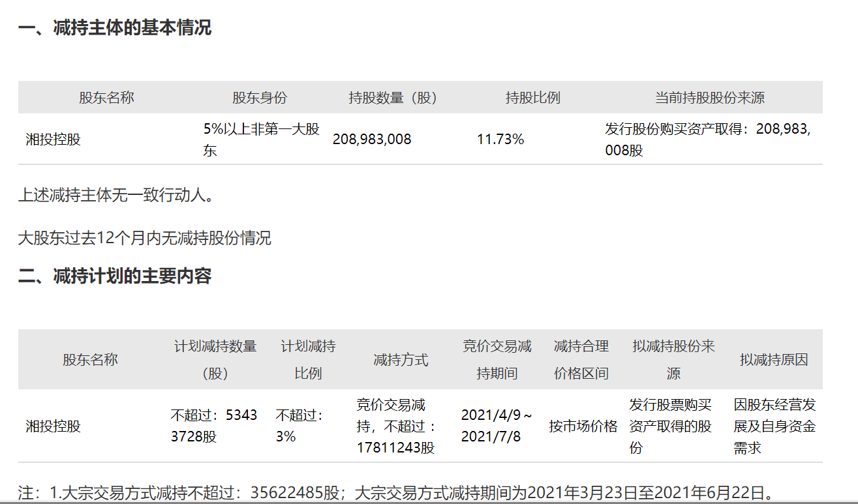Click the 5%以上非第一大股东 cell
The image size is (858, 504).
click(262, 140)
